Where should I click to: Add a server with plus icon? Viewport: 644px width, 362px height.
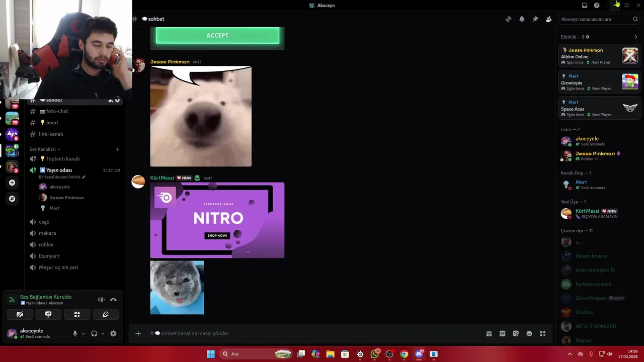click(x=12, y=183)
